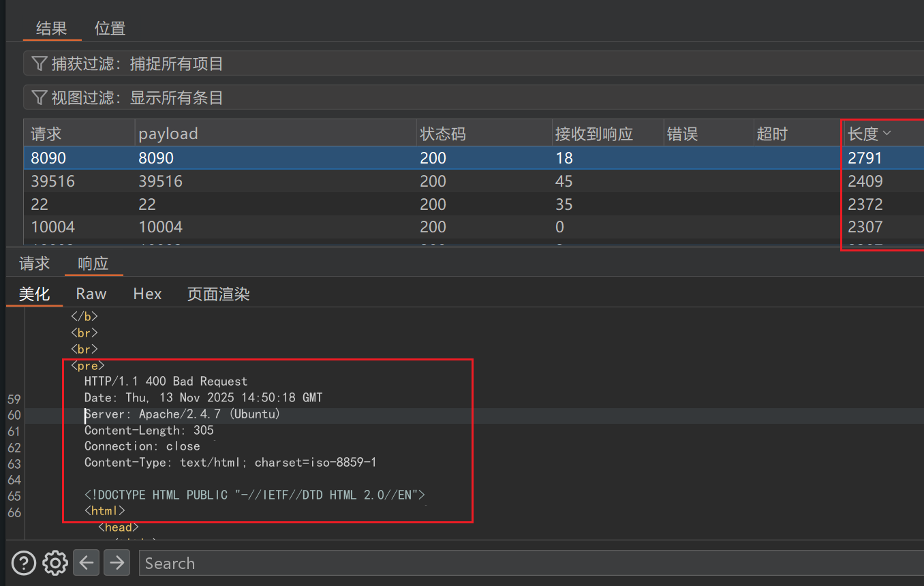Switch to Hex response view
Image resolution: width=924 pixels, height=586 pixels.
coord(147,294)
